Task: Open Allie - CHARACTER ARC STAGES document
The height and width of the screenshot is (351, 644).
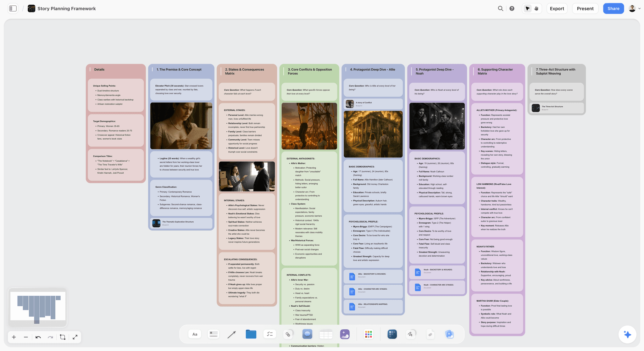Action: click(373, 291)
